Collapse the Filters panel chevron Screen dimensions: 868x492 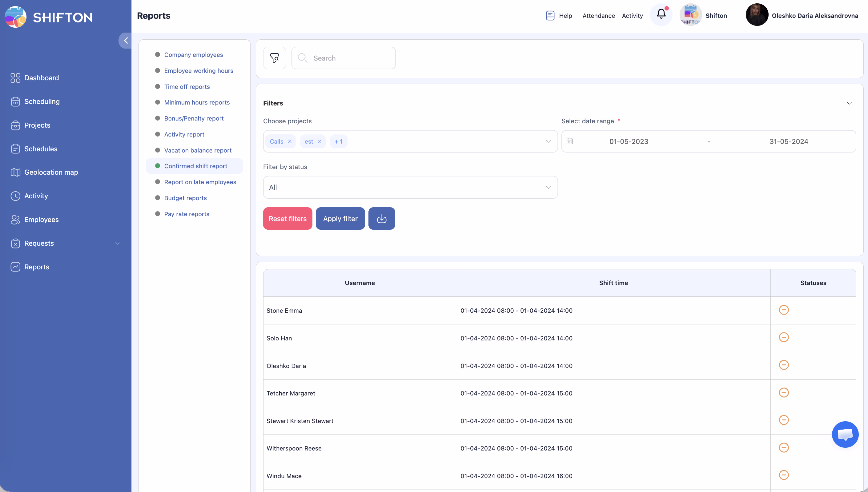point(849,103)
